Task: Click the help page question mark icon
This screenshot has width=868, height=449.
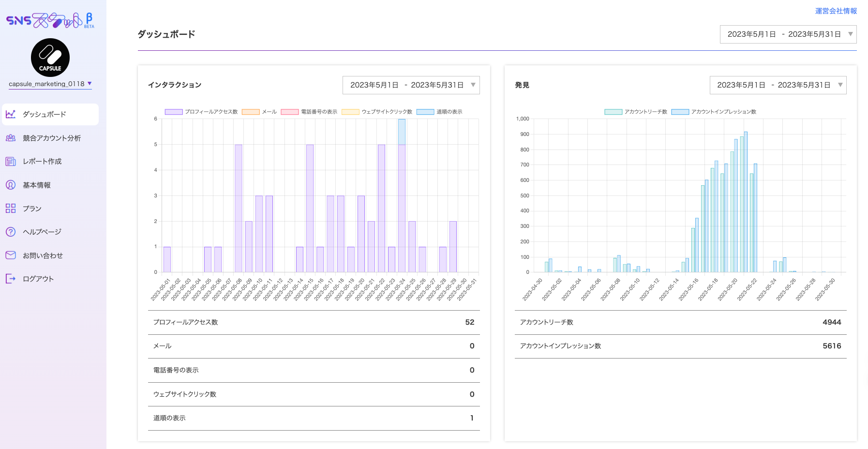Action: pos(11,232)
